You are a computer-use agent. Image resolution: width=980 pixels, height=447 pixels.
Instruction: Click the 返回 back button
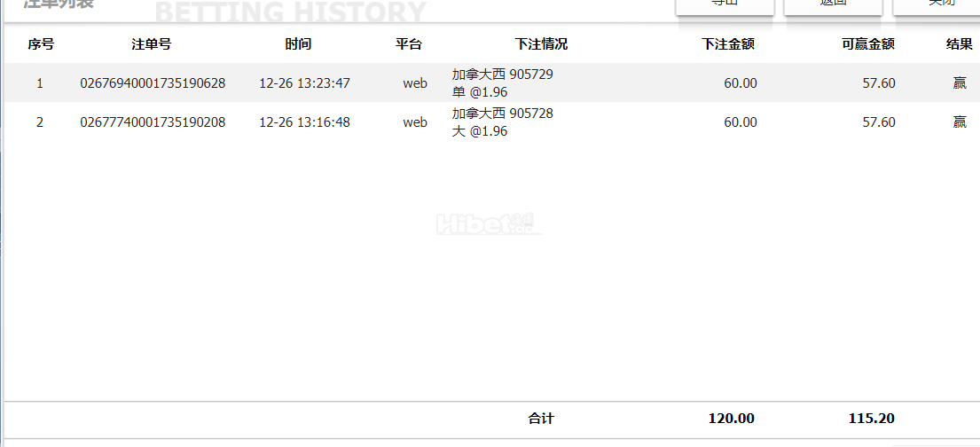click(833, 7)
